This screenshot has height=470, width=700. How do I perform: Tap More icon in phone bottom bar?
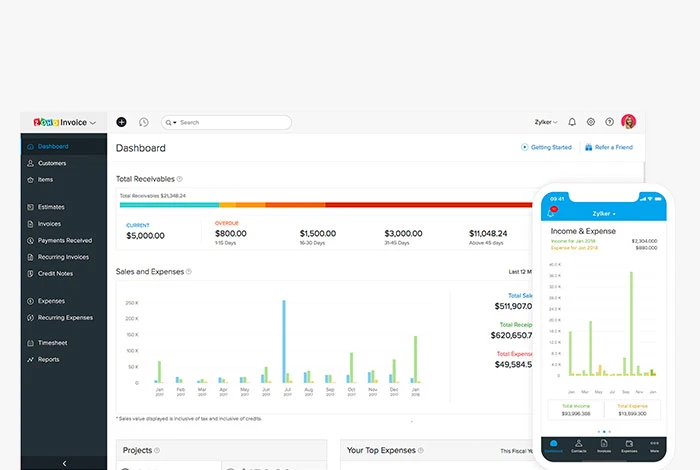click(x=654, y=445)
